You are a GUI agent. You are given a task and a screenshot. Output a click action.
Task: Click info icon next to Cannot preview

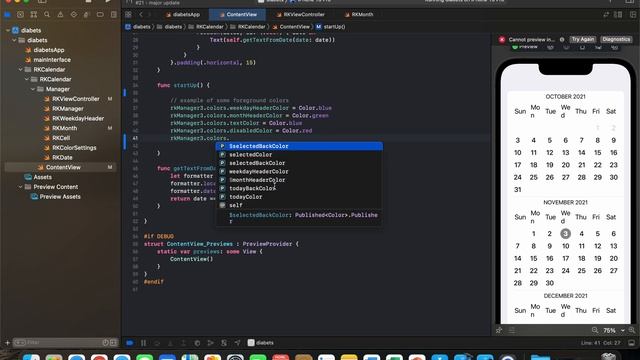562,40
